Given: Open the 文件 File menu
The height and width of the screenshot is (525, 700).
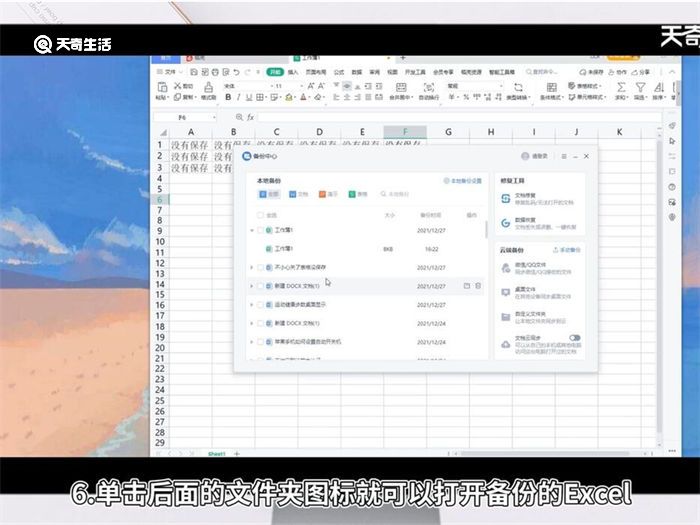Looking at the screenshot, I should pyautogui.click(x=170, y=72).
